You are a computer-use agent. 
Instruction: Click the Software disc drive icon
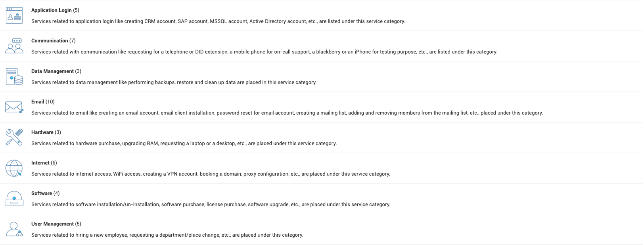(x=14, y=198)
